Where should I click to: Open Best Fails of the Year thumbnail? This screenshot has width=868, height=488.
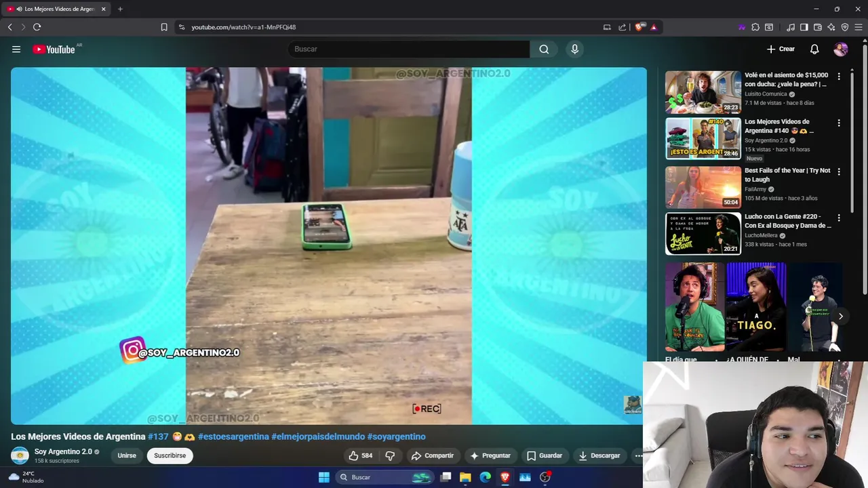[x=703, y=187]
